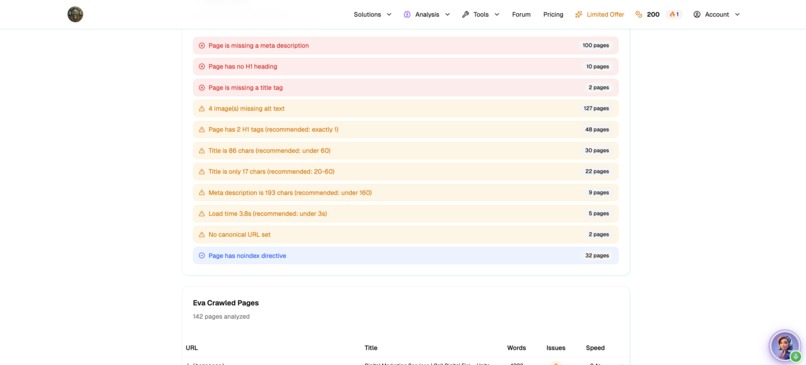Click the site logo avatar in the header
806x365 pixels.
[75, 14]
